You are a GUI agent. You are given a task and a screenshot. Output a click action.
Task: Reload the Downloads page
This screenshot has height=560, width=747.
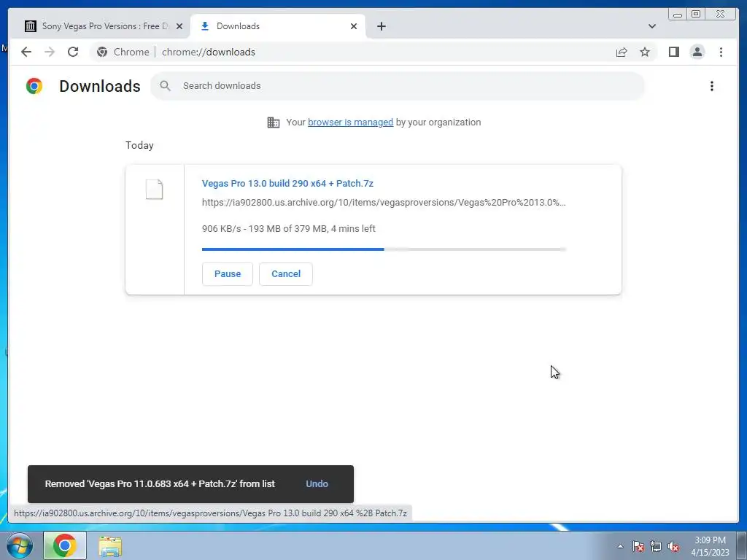tap(73, 52)
